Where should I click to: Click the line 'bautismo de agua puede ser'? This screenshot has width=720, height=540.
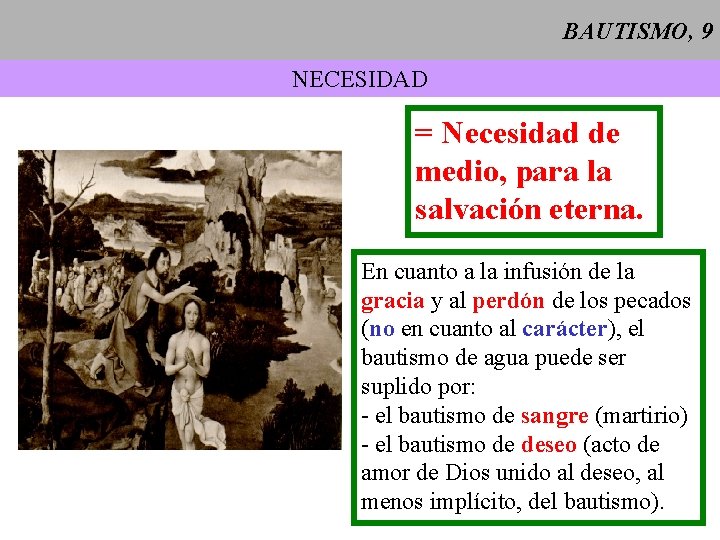click(493, 358)
